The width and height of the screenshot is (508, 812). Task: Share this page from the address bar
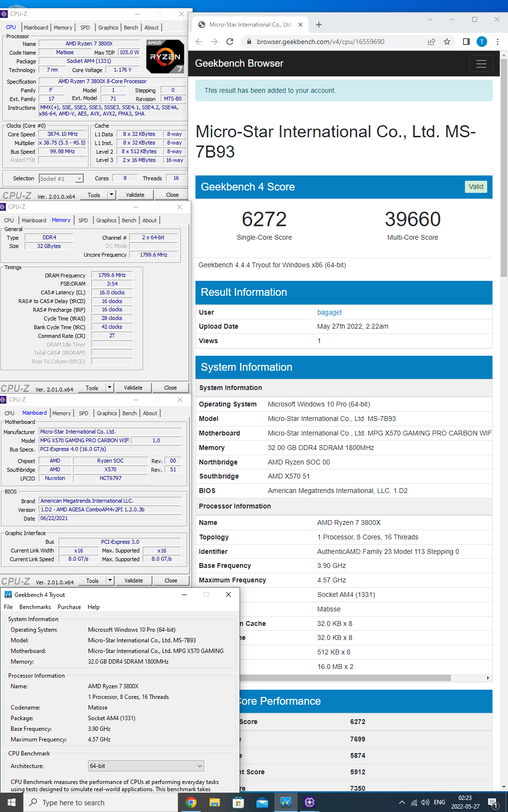(x=432, y=42)
